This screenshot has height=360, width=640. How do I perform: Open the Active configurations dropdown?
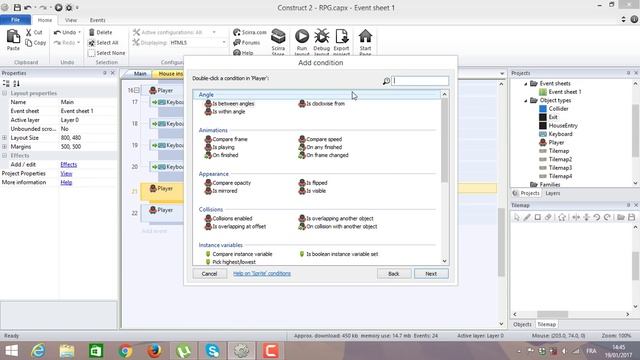coord(214,32)
